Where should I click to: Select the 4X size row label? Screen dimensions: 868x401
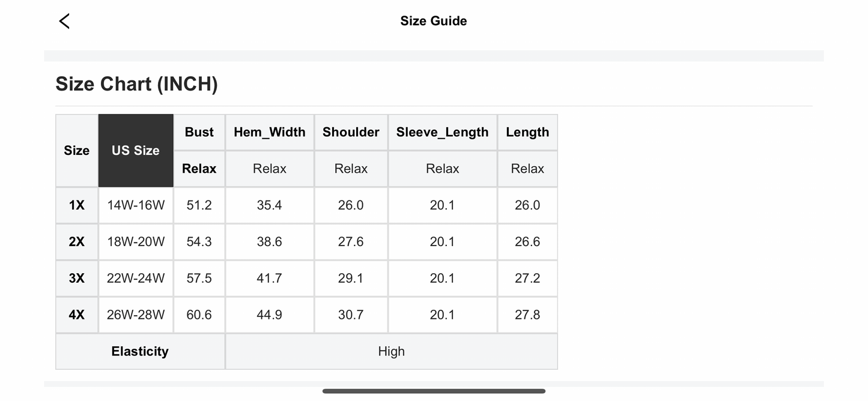pos(77,315)
